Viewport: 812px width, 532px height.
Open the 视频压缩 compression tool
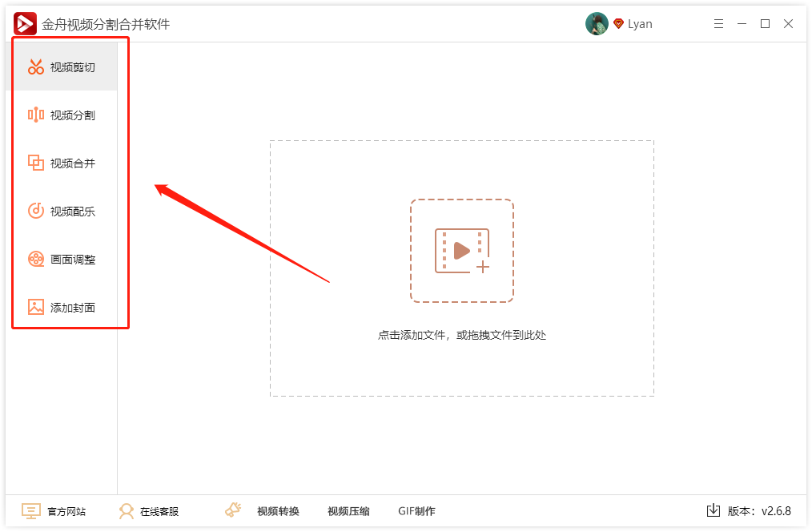[347, 510]
